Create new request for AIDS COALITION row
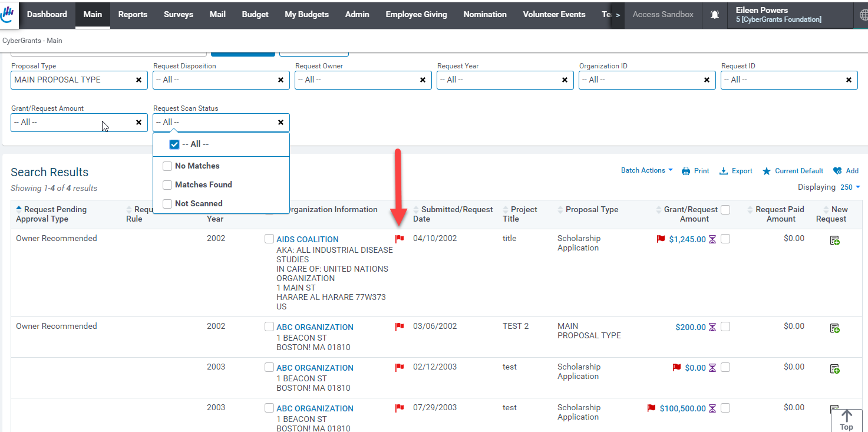868x432 pixels. click(x=834, y=240)
